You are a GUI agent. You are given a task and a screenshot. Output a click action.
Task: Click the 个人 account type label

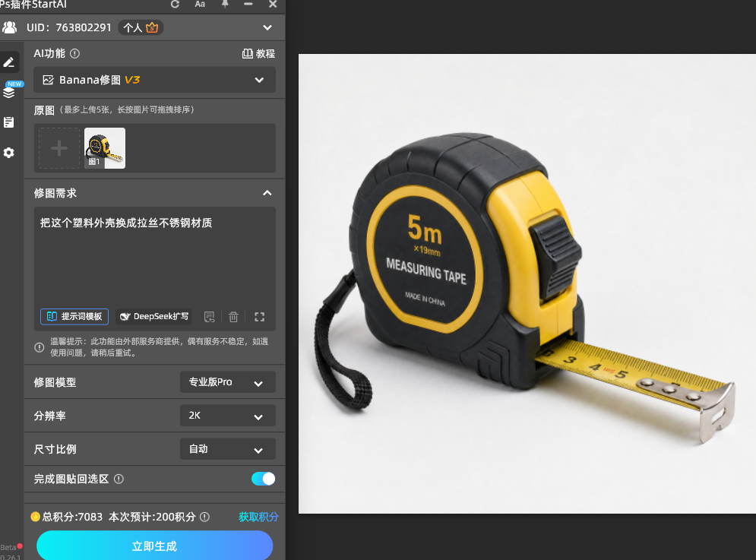click(x=133, y=28)
